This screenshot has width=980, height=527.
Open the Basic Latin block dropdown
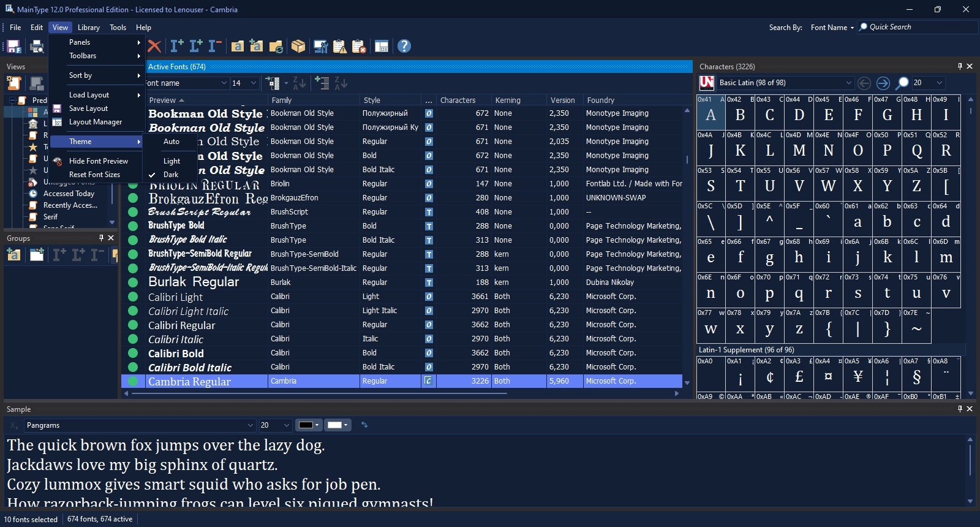click(848, 83)
